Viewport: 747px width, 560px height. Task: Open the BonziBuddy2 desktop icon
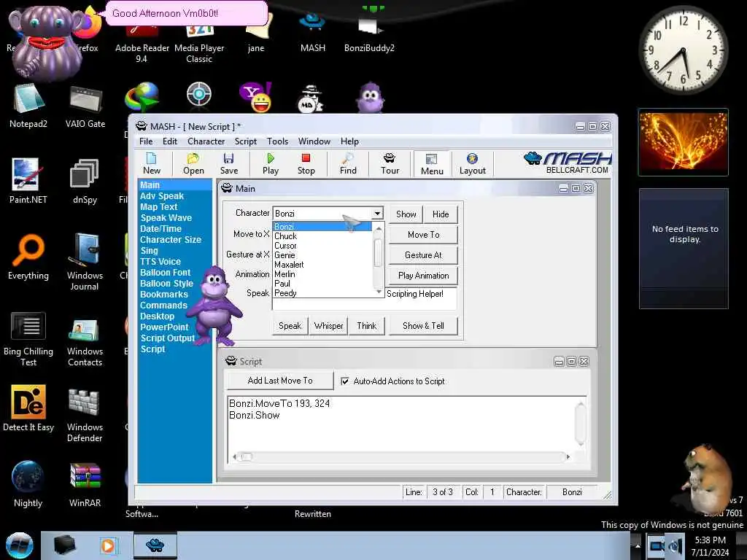pyautogui.click(x=369, y=36)
